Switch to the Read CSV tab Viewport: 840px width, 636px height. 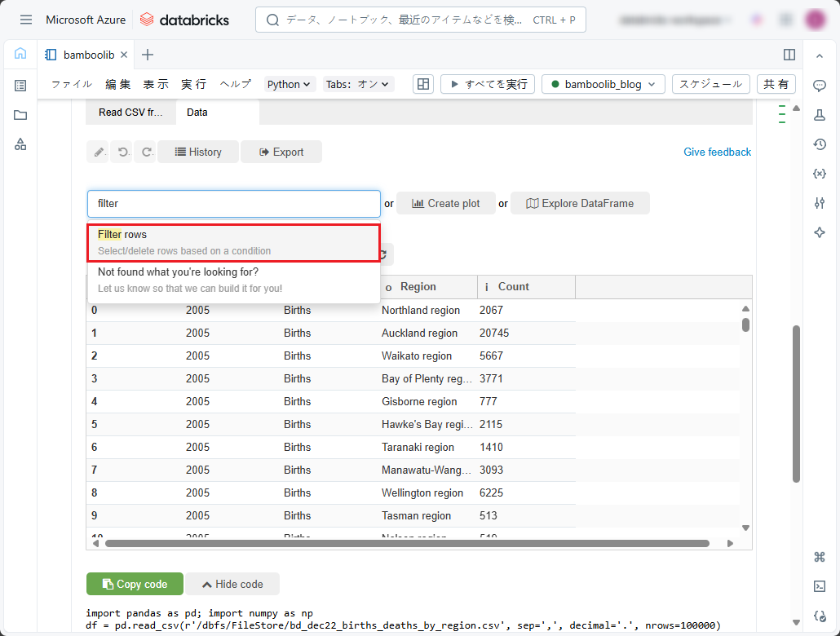(130, 113)
